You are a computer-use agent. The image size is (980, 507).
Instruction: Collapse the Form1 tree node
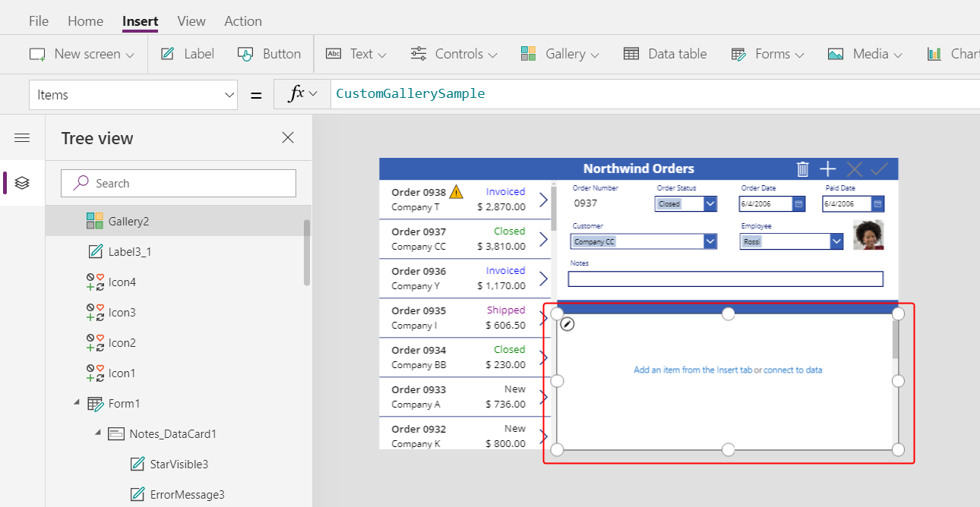click(x=76, y=403)
